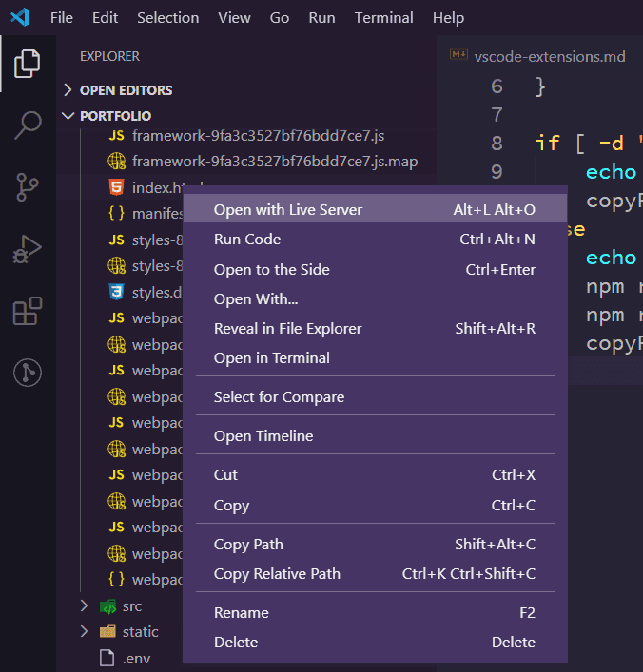643x672 pixels.
Task: Click line number 9 in editor
Action: tap(497, 172)
